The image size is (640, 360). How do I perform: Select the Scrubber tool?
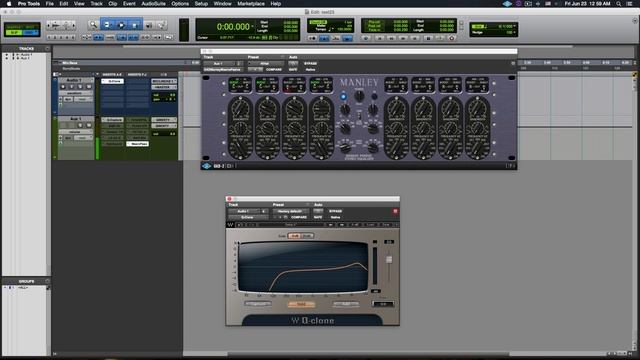(149, 25)
